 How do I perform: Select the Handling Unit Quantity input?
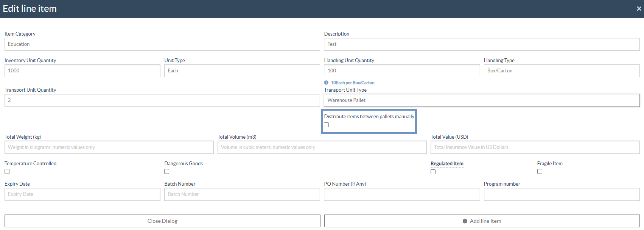(401, 71)
